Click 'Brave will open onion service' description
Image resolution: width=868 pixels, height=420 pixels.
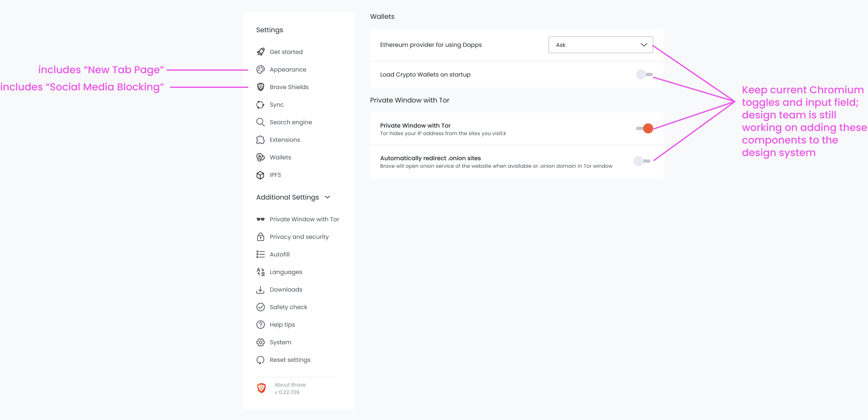(496, 166)
